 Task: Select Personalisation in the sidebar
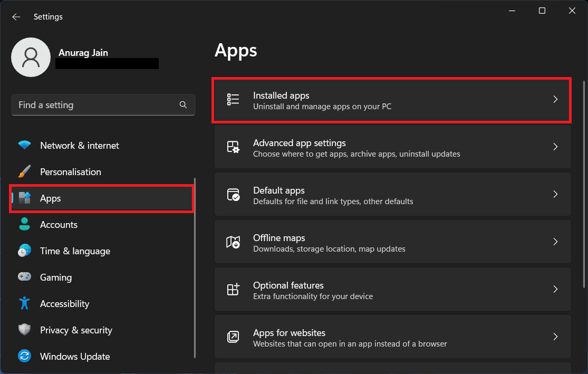tap(70, 171)
